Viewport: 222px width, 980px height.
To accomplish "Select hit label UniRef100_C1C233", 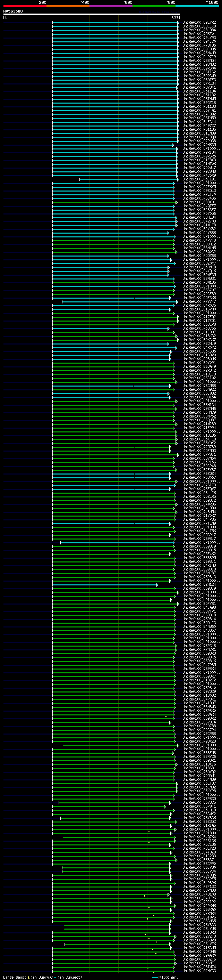I will tap(199, 856).
